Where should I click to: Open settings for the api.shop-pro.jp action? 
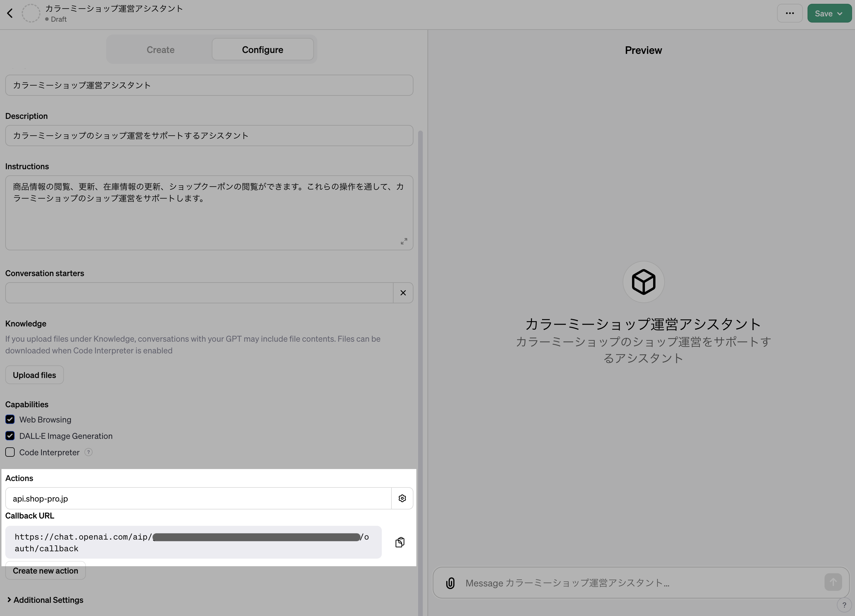click(x=402, y=498)
